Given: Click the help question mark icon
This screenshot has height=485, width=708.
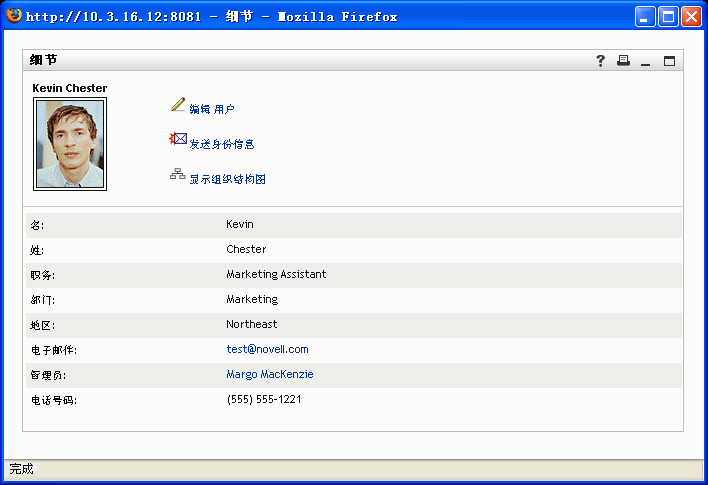Looking at the screenshot, I should (x=600, y=61).
